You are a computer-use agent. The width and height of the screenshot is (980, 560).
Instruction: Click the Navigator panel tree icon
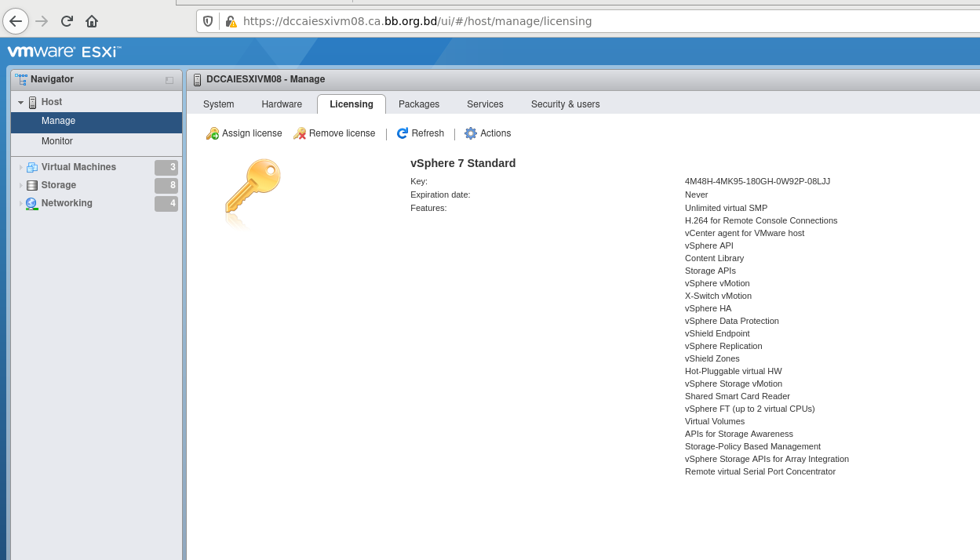click(x=21, y=79)
